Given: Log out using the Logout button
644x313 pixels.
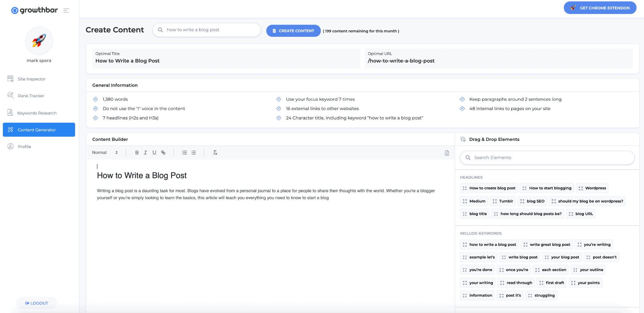Looking at the screenshot, I should 36,303.
